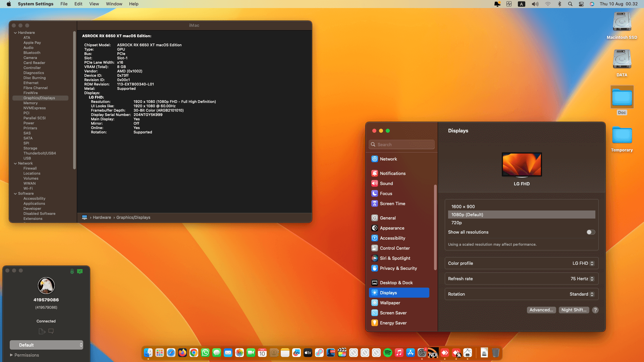
Task: Open Final Cut Pro from the Dock
Action: point(342,353)
